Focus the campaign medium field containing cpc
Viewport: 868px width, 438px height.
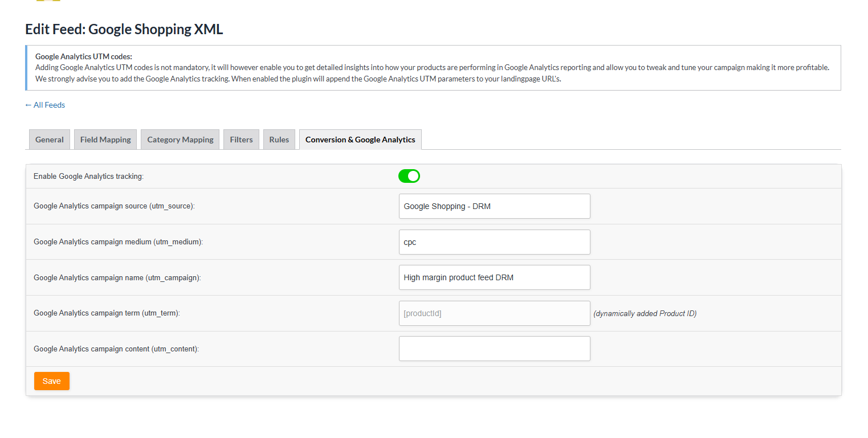coord(494,242)
